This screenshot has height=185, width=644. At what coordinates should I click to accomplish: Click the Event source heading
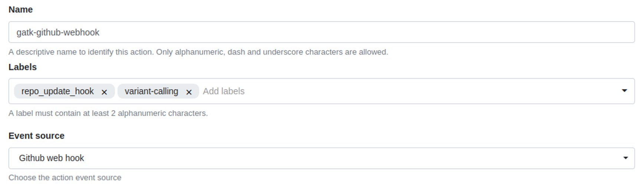[36, 136]
